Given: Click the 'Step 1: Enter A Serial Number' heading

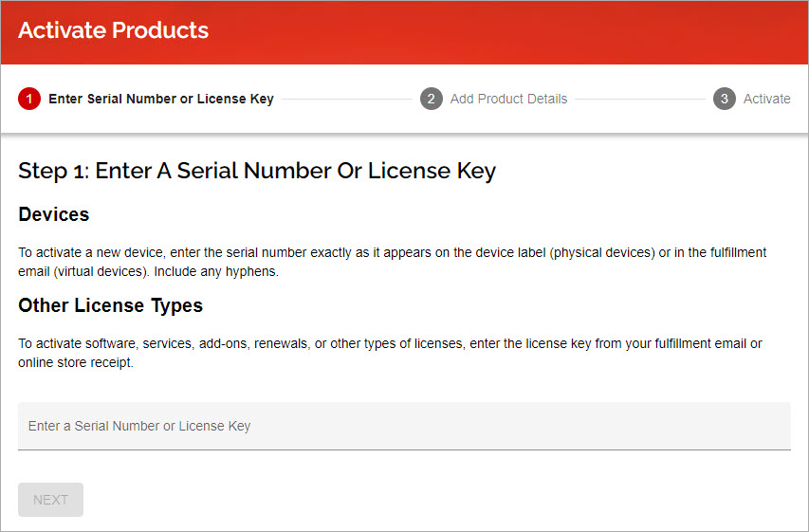Looking at the screenshot, I should [x=257, y=172].
